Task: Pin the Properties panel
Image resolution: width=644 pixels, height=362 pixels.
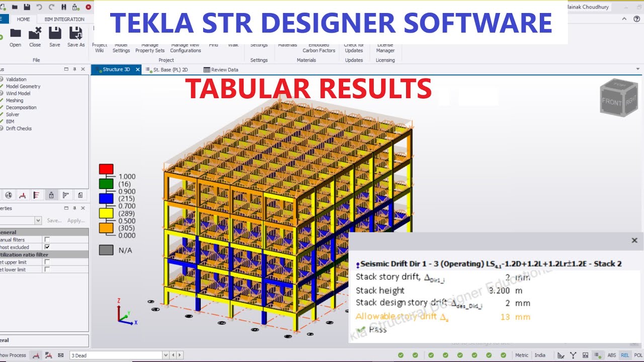Action: click(74, 208)
